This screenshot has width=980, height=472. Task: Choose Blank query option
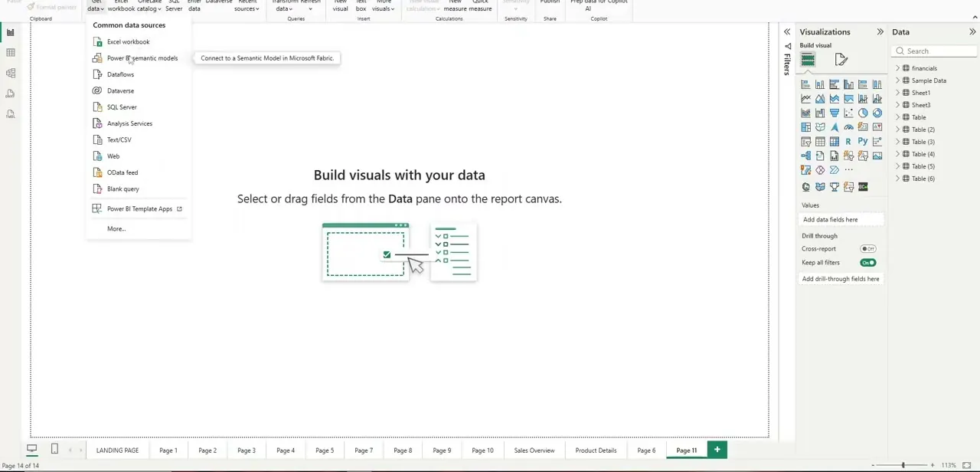pos(138,189)
